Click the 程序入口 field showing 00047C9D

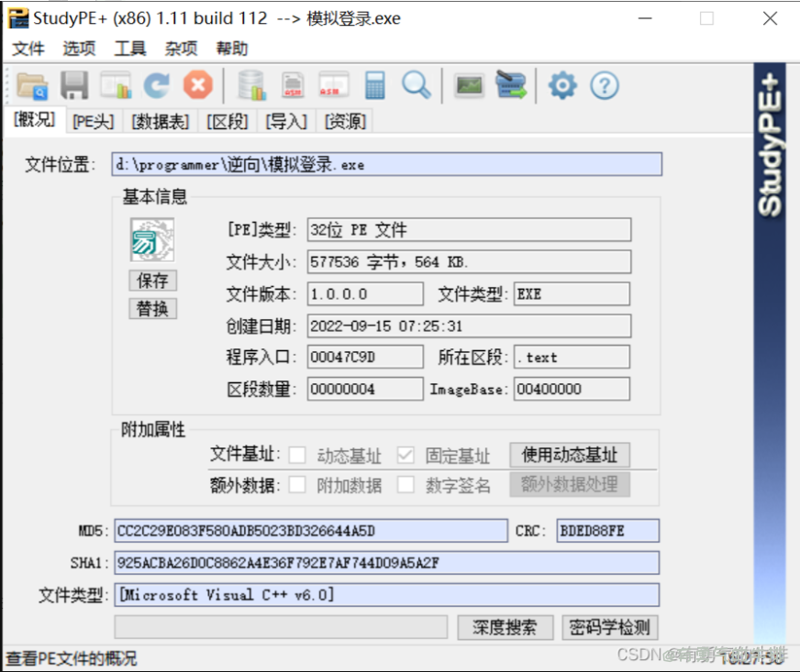click(365, 358)
